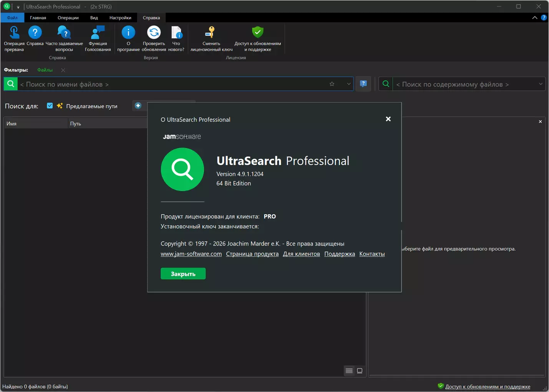The width and height of the screenshot is (549, 392).
Task: Switch to the 'Операции' ribbon tab
Action: click(68, 18)
